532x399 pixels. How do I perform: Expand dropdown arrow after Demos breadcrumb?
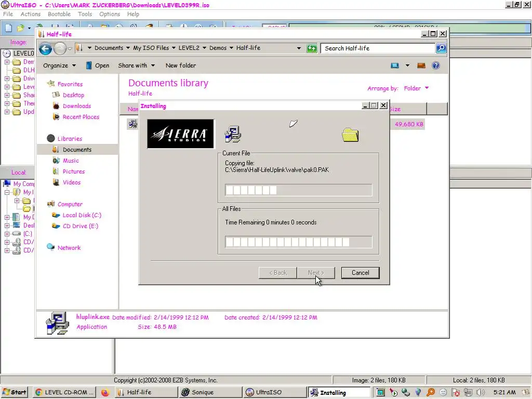click(x=231, y=48)
